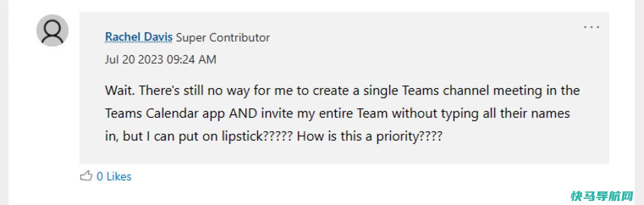This screenshot has height=205, width=644.
Task: Click the 快马导航网 watermark logo
Action: [602, 196]
